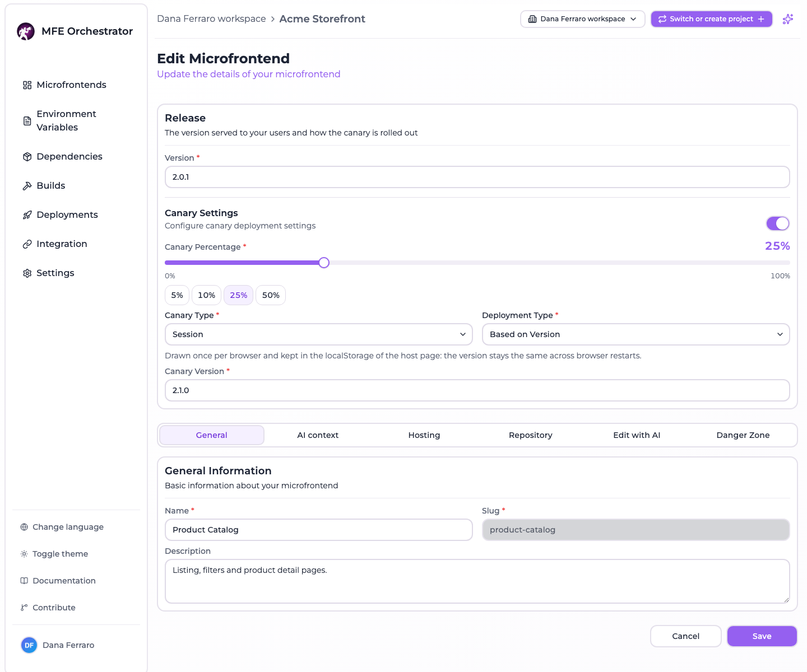Image resolution: width=807 pixels, height=672 pixels.
Task: Click the Integration link icon
Action: [x=27, y=244]
